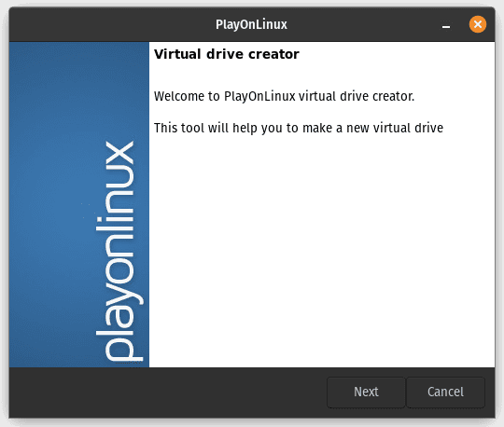Close the PlayOnLinux window
504x427 pixels.
tap(477, 24)
